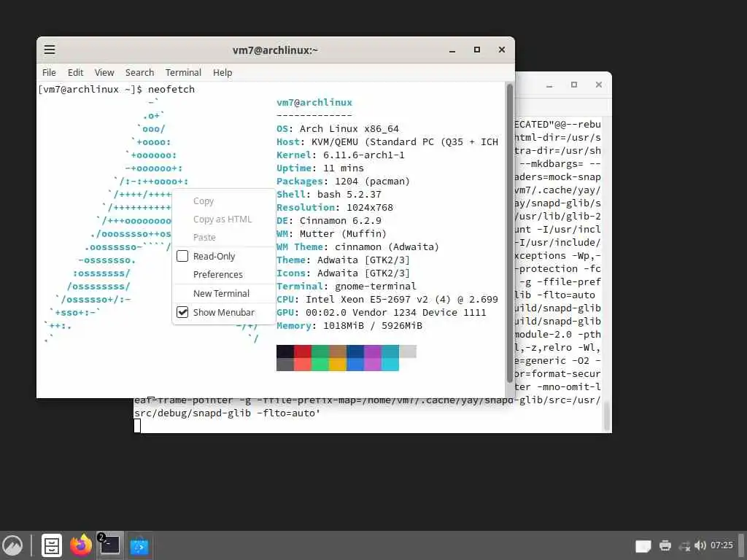Click the 'WM: Mutter (Muffin)' line
Image resolution: width=747 pixels, height=560 pixels.
(331, 234)
